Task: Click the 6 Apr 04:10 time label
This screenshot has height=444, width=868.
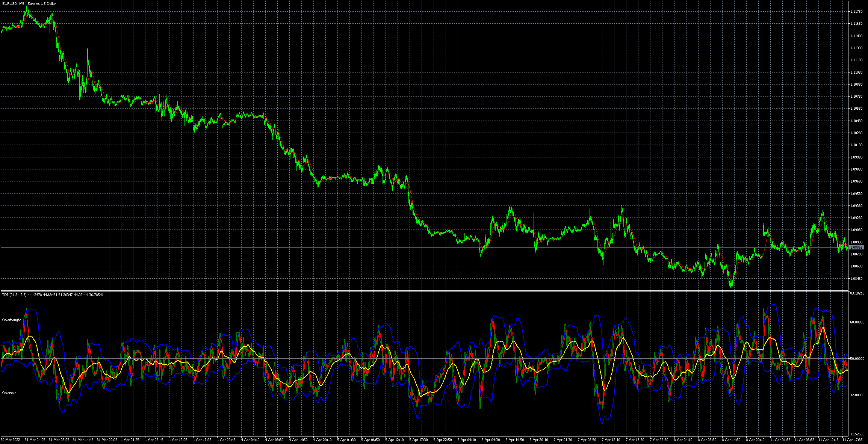Action: [x=467, y=439]
